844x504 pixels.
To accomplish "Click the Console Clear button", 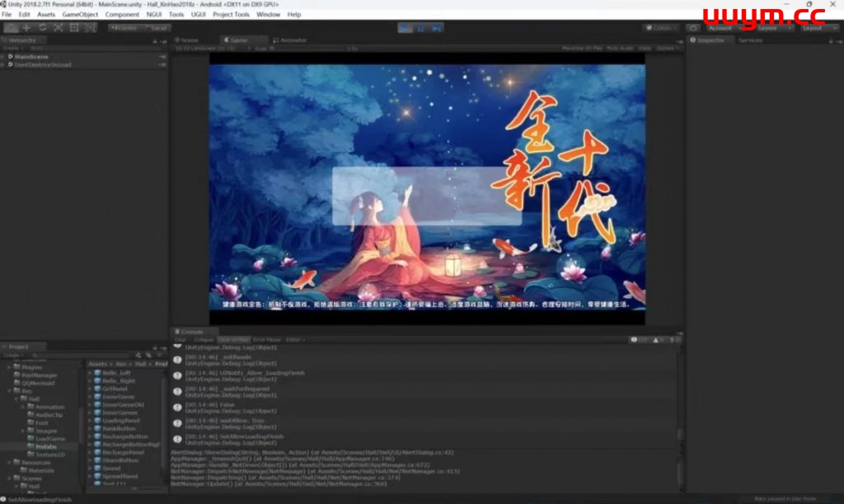I will (x=180, y=339).
